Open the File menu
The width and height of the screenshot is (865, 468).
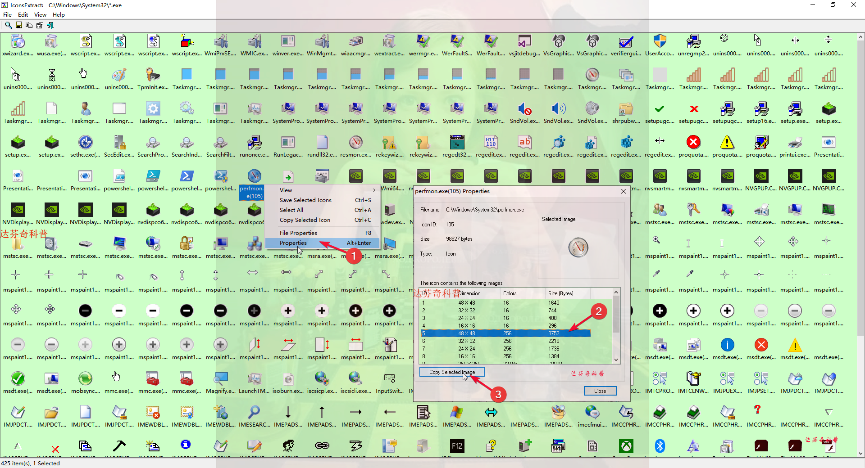pyautogui.click(x=7, y=15)
